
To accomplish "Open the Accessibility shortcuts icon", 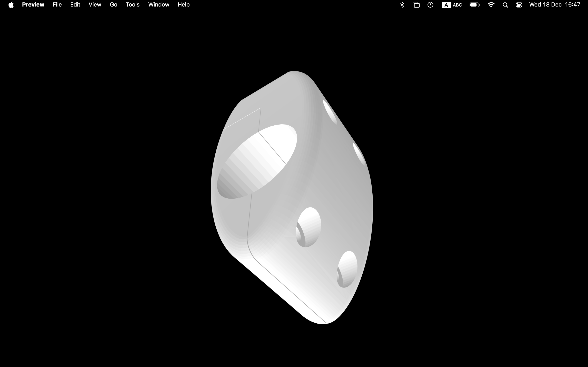I will coord(430,5).
